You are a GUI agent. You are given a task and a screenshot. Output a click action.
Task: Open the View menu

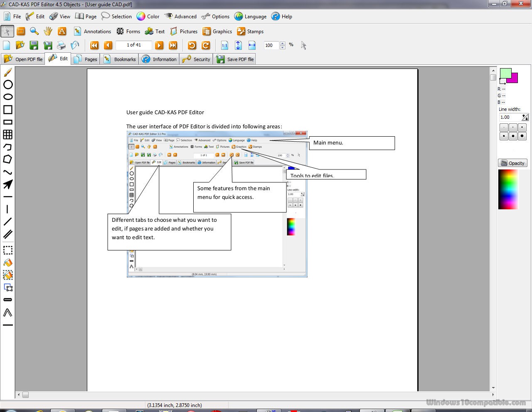[60, 17]
